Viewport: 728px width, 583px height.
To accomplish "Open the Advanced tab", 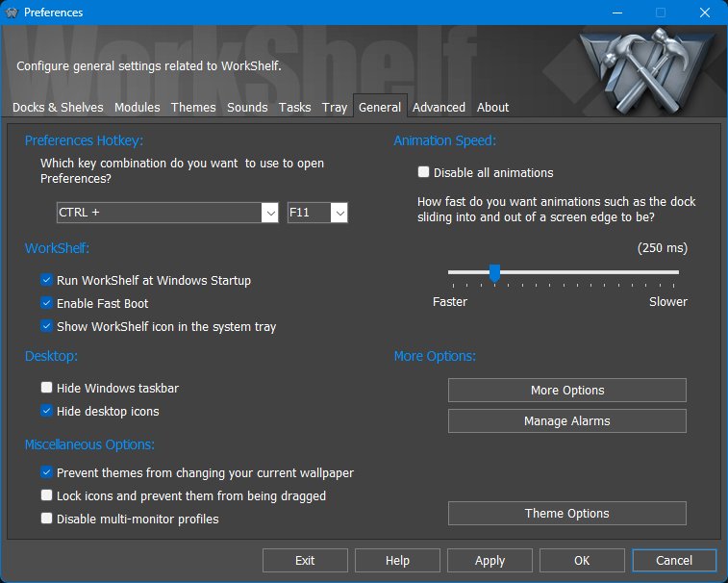I will (x=439, y=108).
